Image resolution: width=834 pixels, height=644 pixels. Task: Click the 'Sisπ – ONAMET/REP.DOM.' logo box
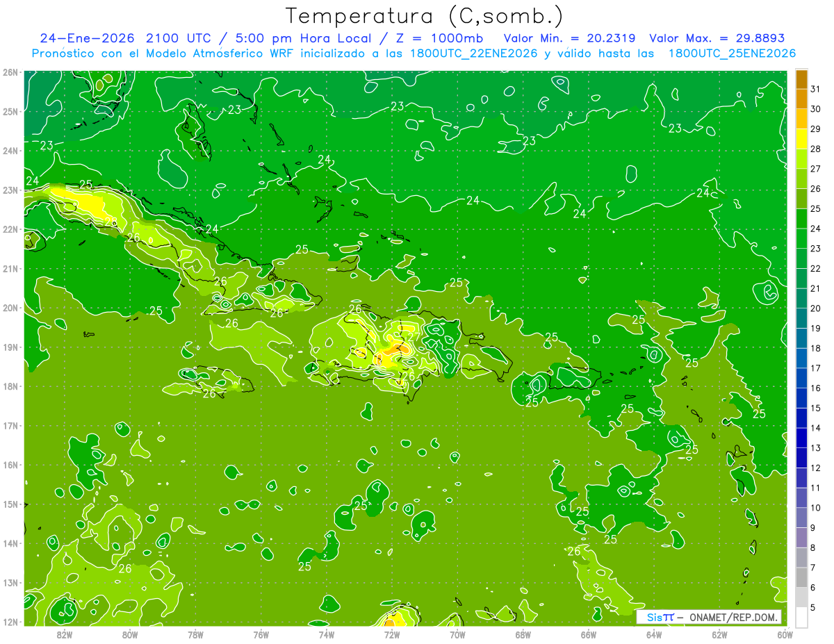click(x=709, y=617)
